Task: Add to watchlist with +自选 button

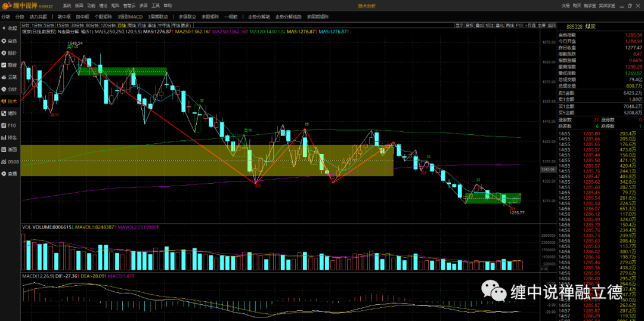Action: [x=531, y=26]
